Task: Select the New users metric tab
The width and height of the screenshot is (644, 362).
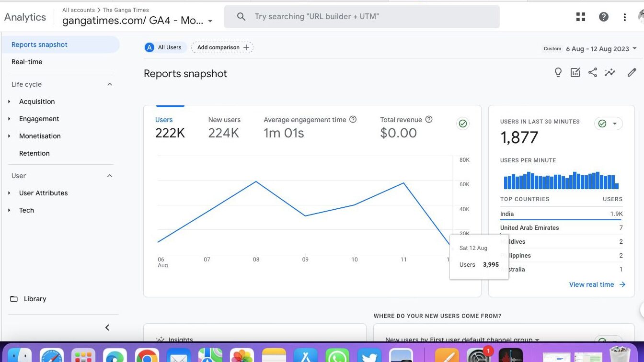Action: click(x=224, y=127)
